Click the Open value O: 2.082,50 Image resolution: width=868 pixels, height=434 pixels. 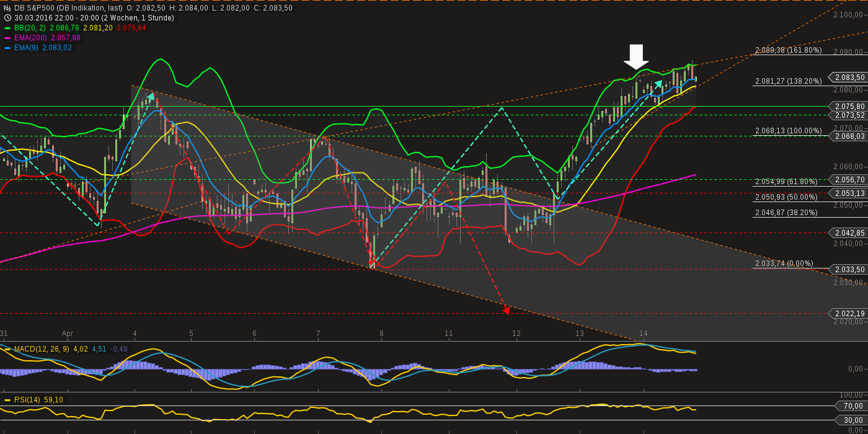point(146,8)
